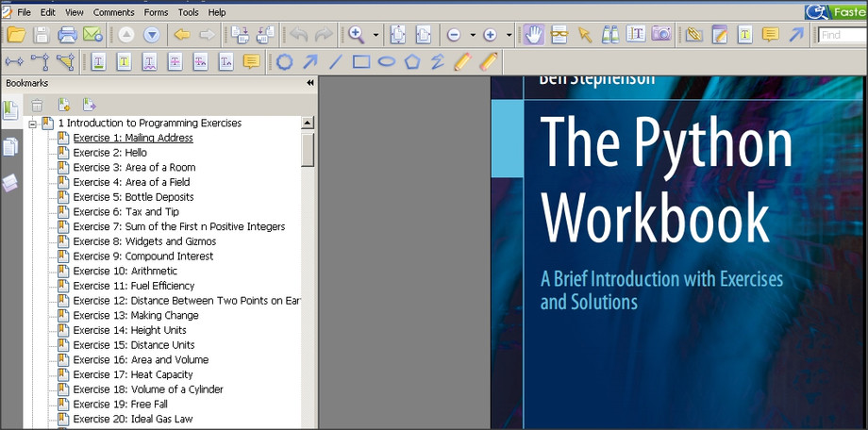Click the Open file folder icon
The width and height of the screenshot is (868, 430).
(x=15, y=35)
